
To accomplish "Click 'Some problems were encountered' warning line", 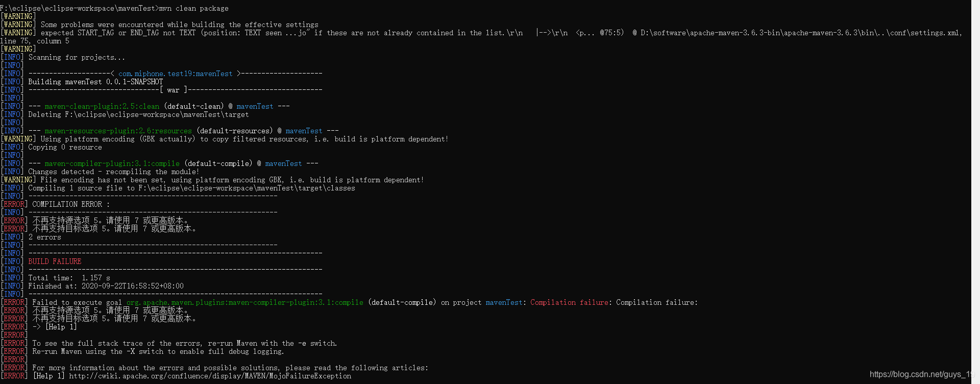I will (x=179, y=25).
